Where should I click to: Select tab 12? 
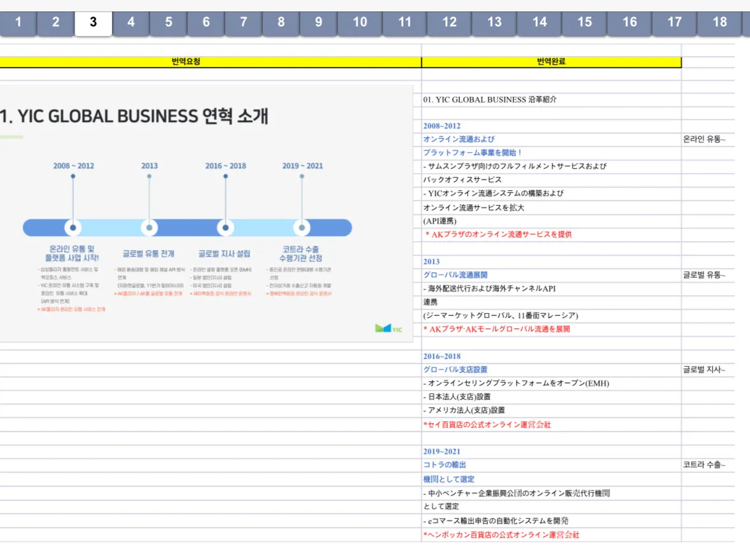[450, 23]
